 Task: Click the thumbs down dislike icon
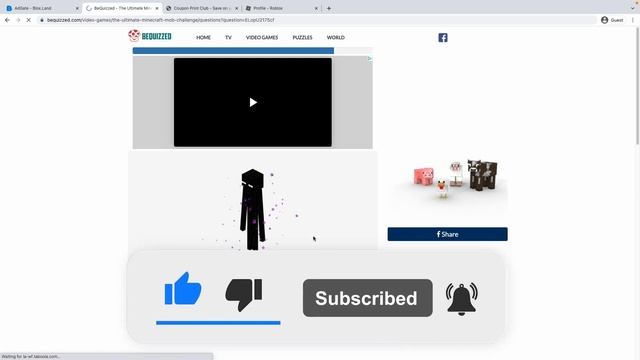point(244,295)
